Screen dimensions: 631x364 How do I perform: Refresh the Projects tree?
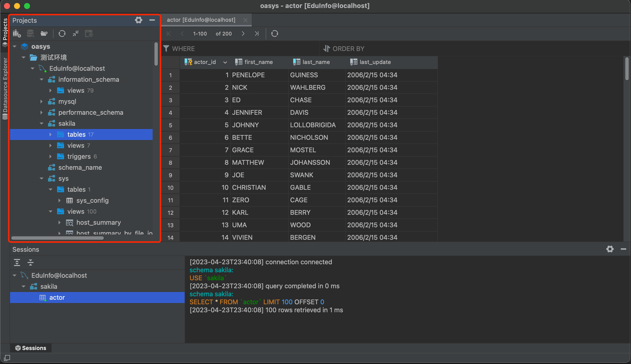(62, 33)
